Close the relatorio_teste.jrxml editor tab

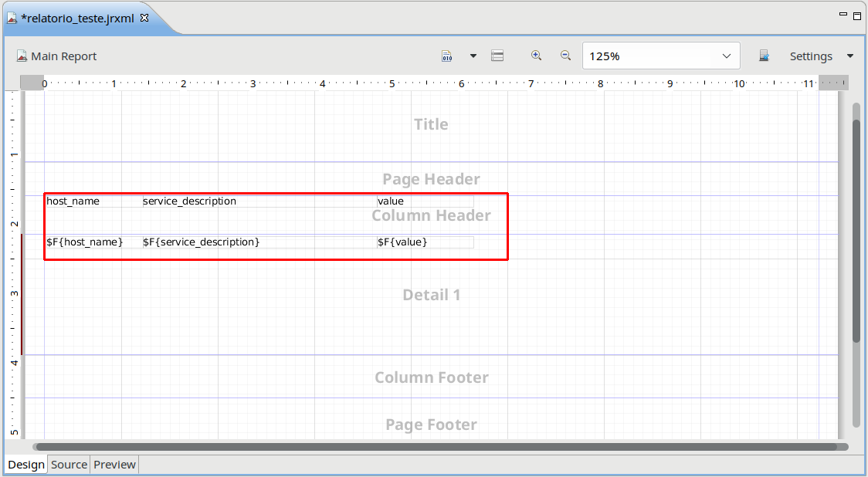tap(144, 18)
